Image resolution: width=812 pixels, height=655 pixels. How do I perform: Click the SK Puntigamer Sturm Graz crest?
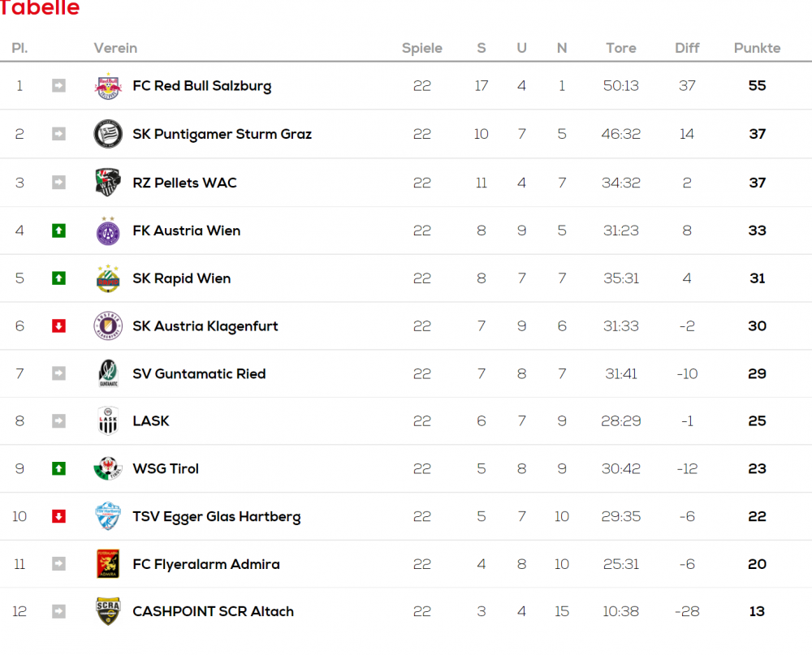pos(108,134)
